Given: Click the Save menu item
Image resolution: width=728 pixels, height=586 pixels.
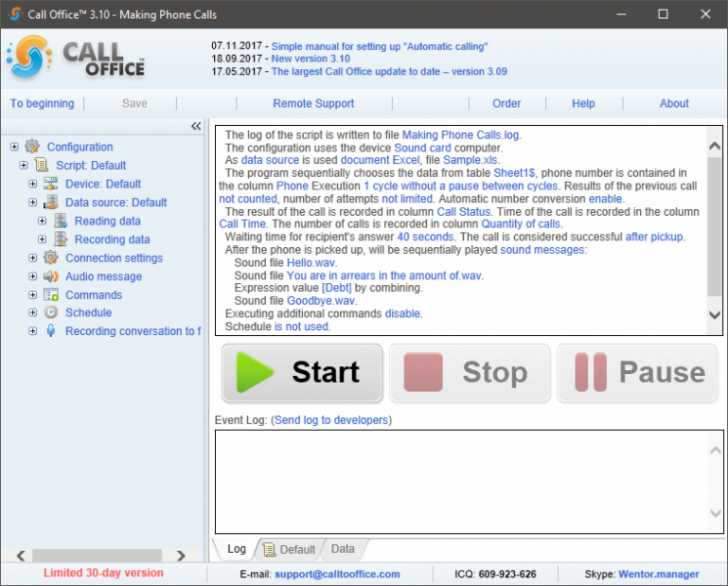Looking at the screenshot, I should tap(135, 104).
